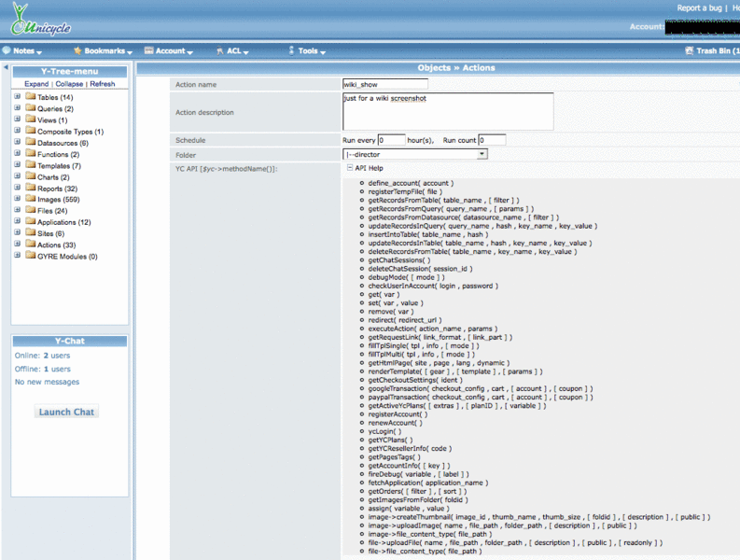This screenshot has height=560, width=740.
Task: Collapse the left sidebar with arrow icon
Action: pos(6,68)
